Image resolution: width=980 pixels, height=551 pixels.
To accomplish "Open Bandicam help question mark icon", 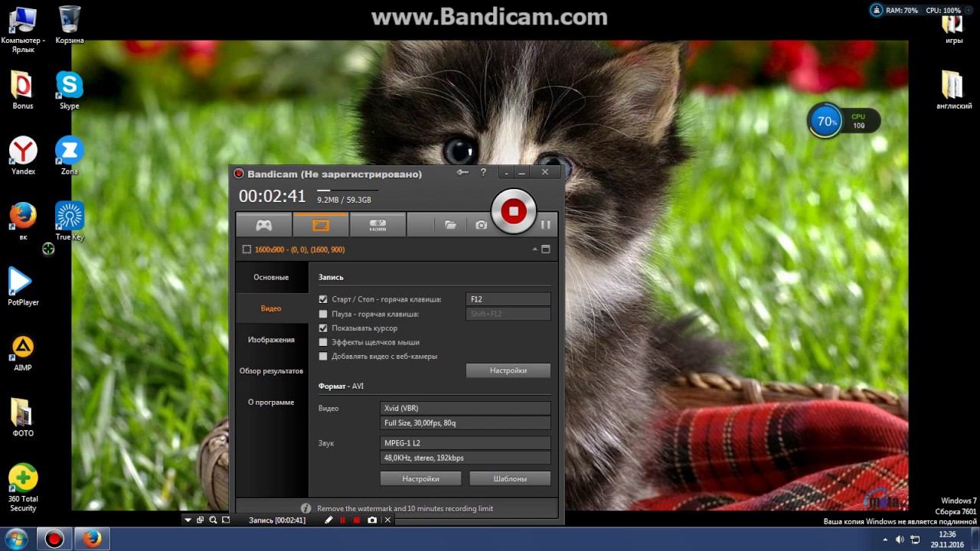I will tap(483, 173).
